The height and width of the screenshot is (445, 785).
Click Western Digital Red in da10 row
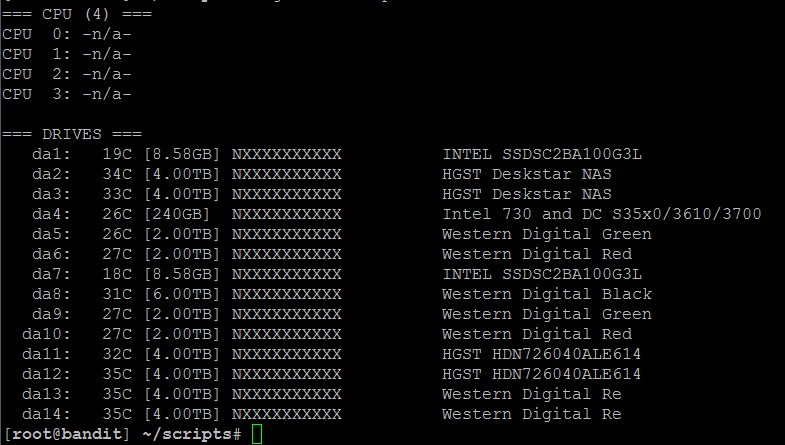pyautogui.click(x=537, y=334)
